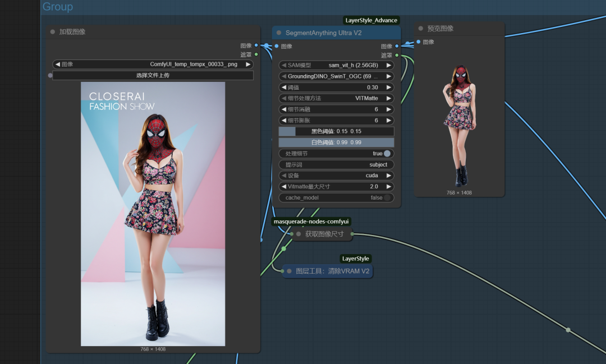Increase 细节膨胀 value with right arrow
Image resolution: width=606 pixels, height=364 pixels.
(x=389, y=121)
